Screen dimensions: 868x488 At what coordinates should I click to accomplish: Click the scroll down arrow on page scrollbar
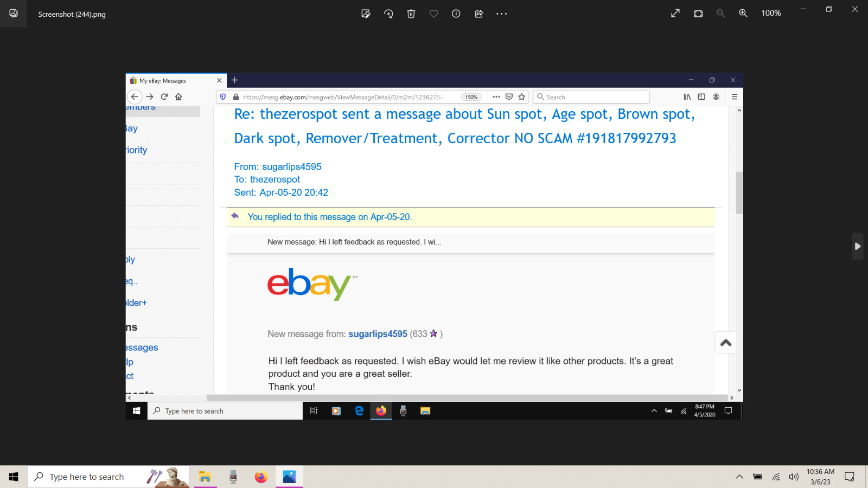tap(739, 390)
